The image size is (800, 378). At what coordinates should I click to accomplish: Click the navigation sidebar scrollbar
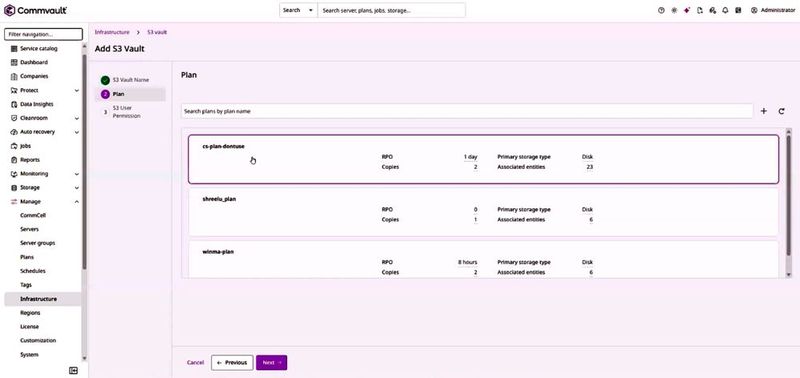[x=84, y=162]
